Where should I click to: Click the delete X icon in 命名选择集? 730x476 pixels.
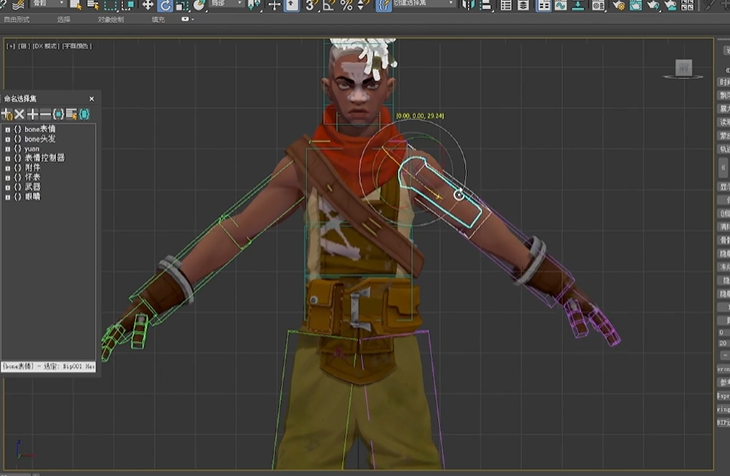(x=19, y=114)
